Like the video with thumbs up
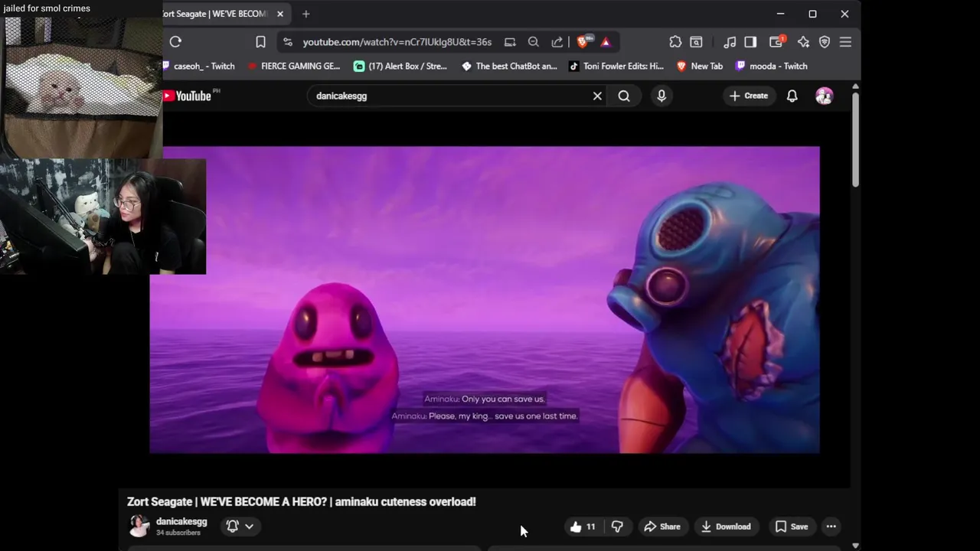Viewport: 980px width, 551px height. pyautogui.click(x=583, y=527)
